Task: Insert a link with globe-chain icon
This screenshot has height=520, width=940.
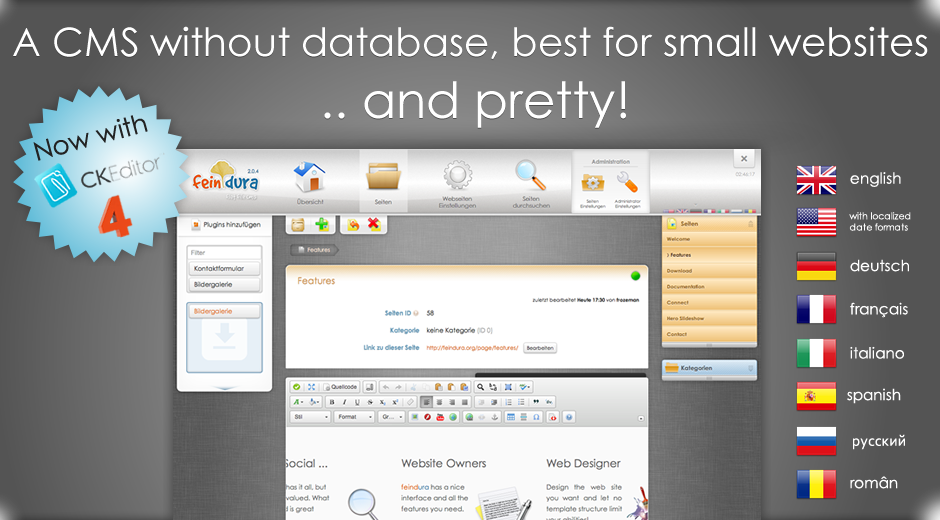Action: [x=469, y=417]
